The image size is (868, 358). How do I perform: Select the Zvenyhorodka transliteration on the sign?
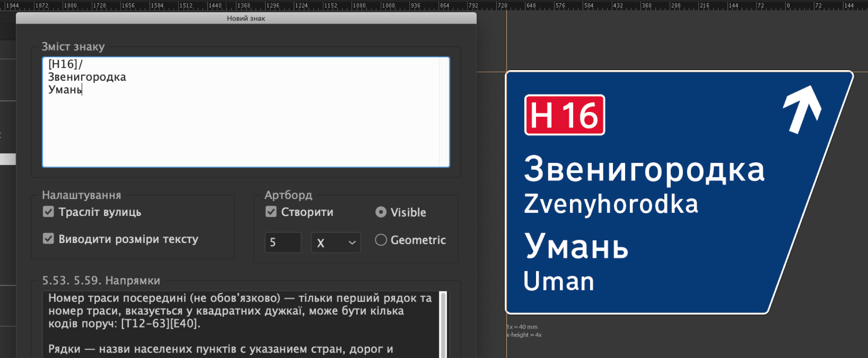(611, 204)
